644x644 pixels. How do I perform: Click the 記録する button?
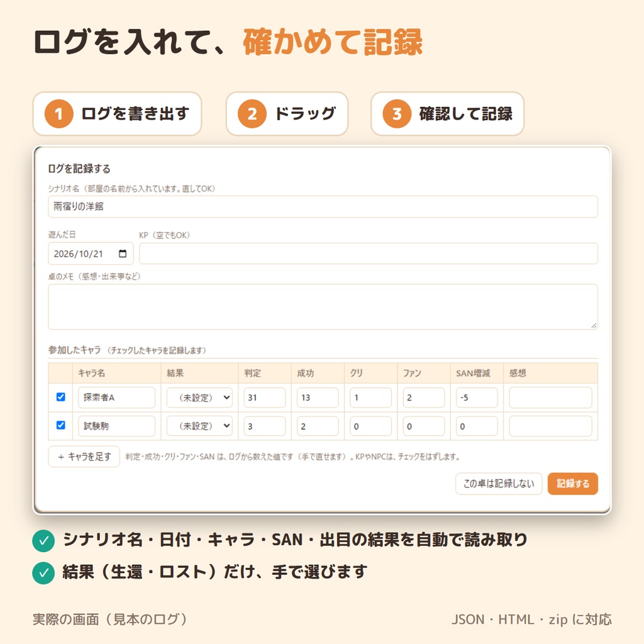point(572,484)
